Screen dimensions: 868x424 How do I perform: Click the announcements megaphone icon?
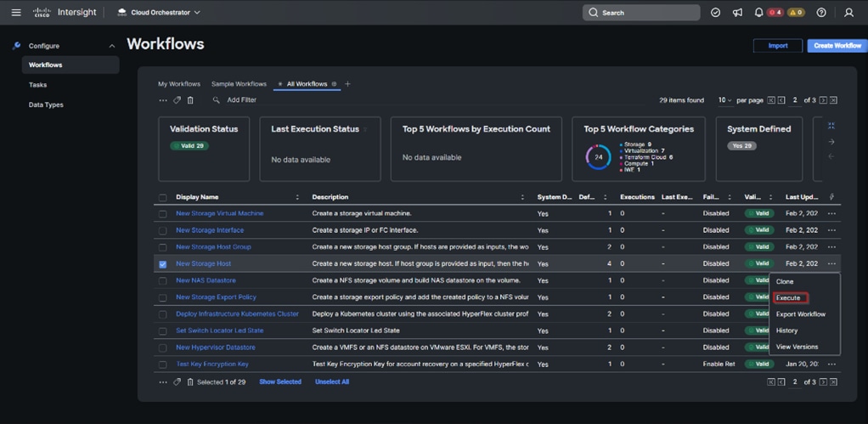[737, 13]
